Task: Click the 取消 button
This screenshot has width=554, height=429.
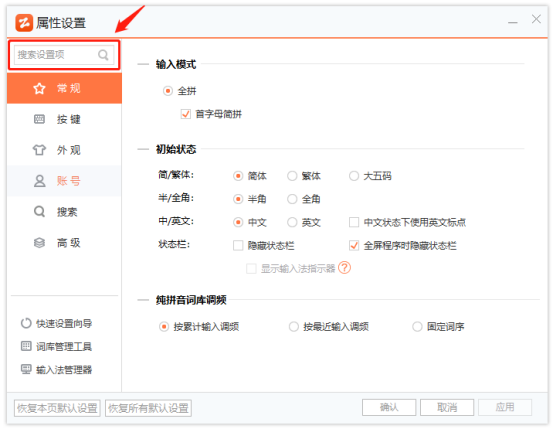Action: pyautogui.click(x=447, y=407)
